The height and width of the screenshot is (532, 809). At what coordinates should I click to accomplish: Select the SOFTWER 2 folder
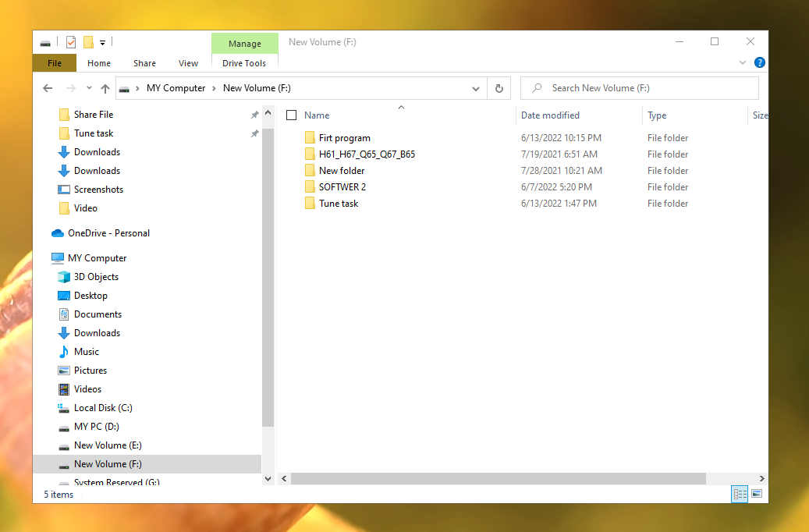pyautogui.click(x=342, y=186)
